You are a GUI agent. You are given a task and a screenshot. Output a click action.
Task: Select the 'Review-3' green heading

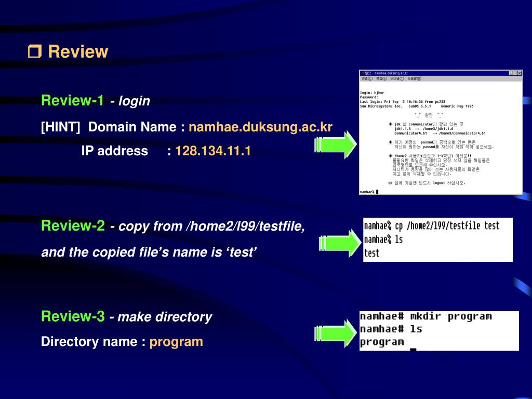[73, 316]
